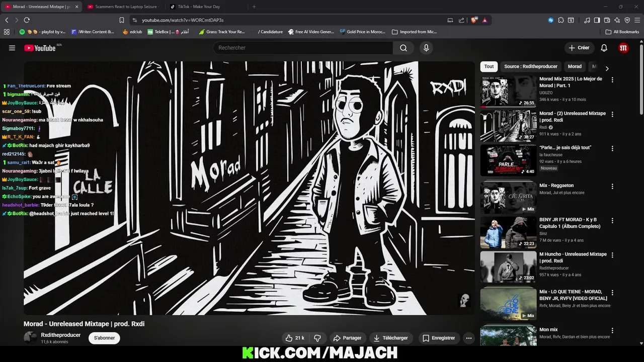The width and height of the screenshot is (644, 362).
Task: Show more filter chips with right arrow
Action: tap(607, 68)
